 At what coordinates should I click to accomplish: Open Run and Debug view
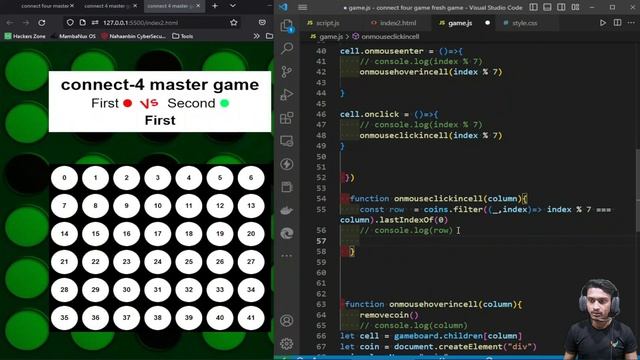click(287, 95)
